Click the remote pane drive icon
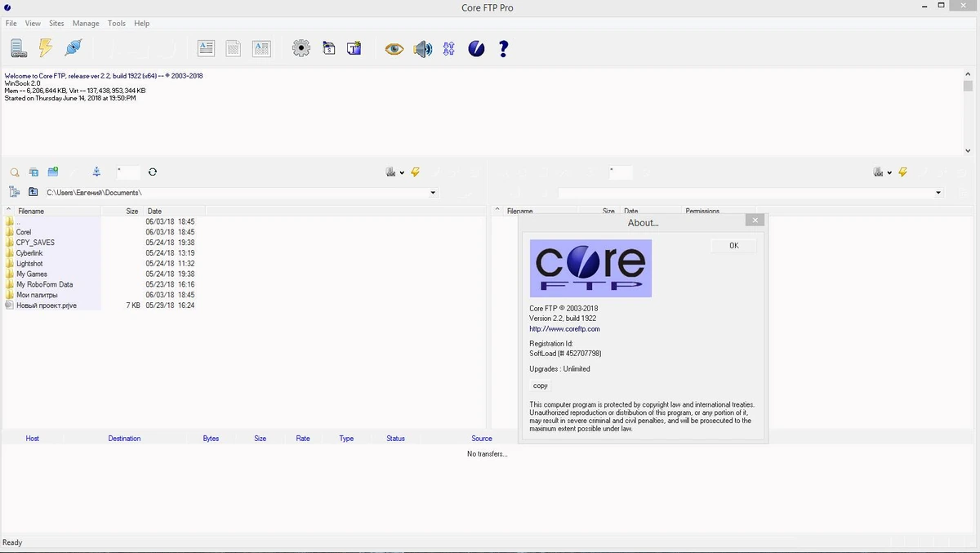Image resolution: width=980 pixels, height=553 pixels. coord(879,172)
